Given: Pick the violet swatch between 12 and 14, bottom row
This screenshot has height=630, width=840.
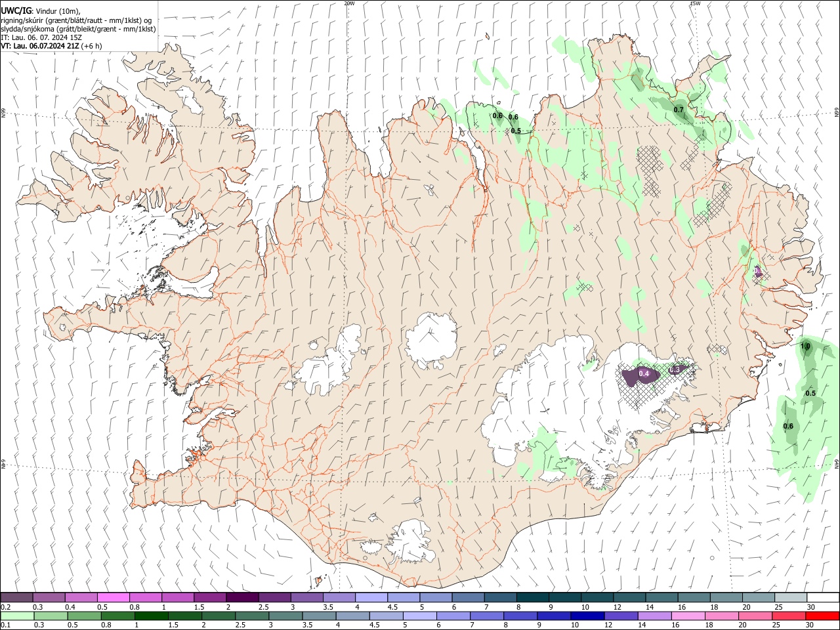Looking at the screenshot, I should click(620, 616).
